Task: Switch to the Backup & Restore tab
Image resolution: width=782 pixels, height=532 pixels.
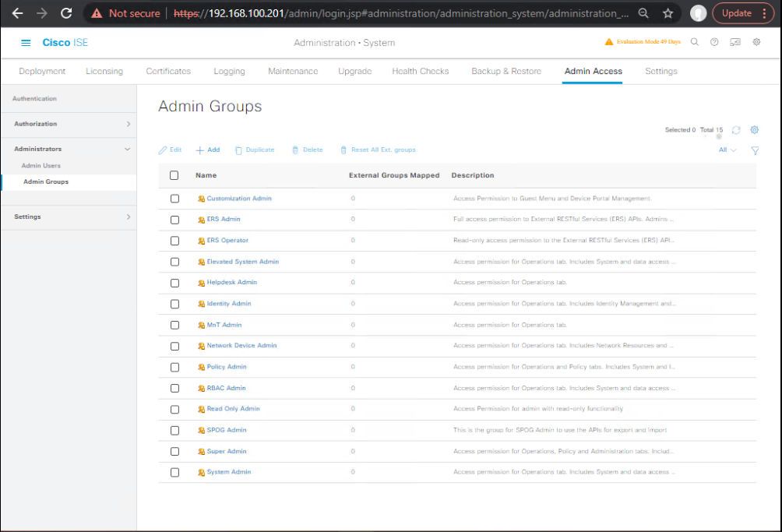Action: point(506,72)
